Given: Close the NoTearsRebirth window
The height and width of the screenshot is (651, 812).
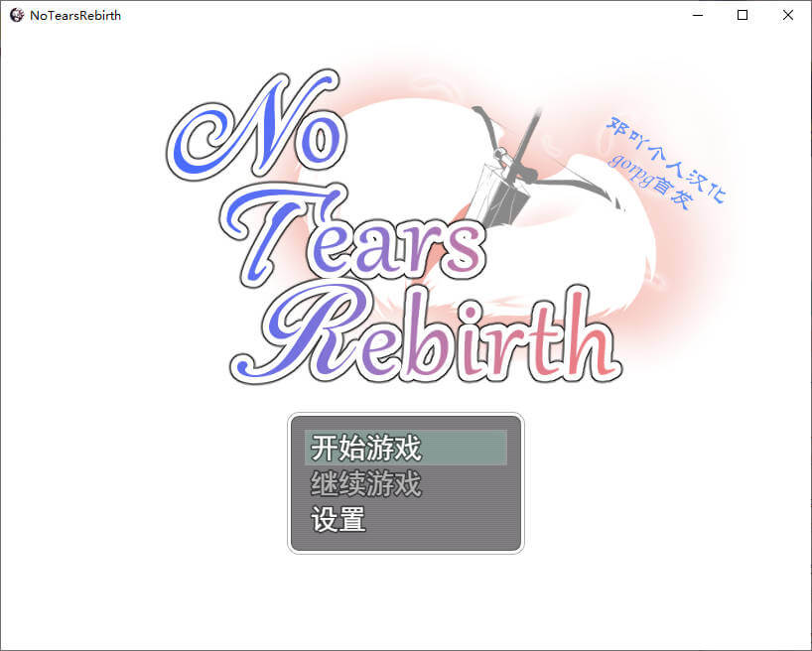Looking at the screenshot, I should (788, 15).
